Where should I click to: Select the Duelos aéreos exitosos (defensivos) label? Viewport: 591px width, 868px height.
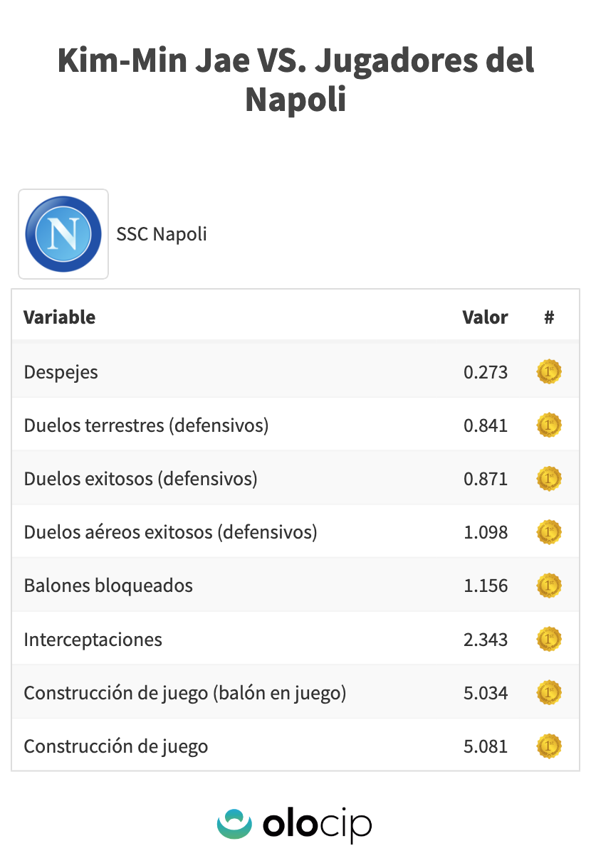[x=170, y=532]
